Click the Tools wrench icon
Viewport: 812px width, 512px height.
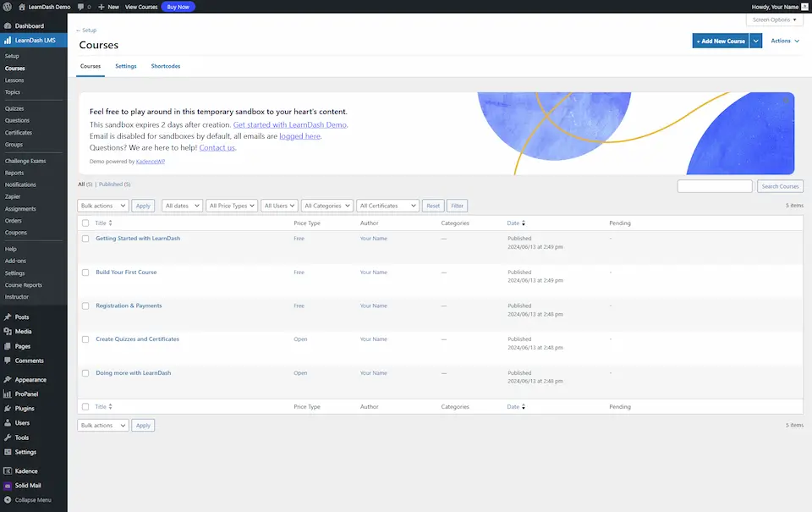point(8,438)
